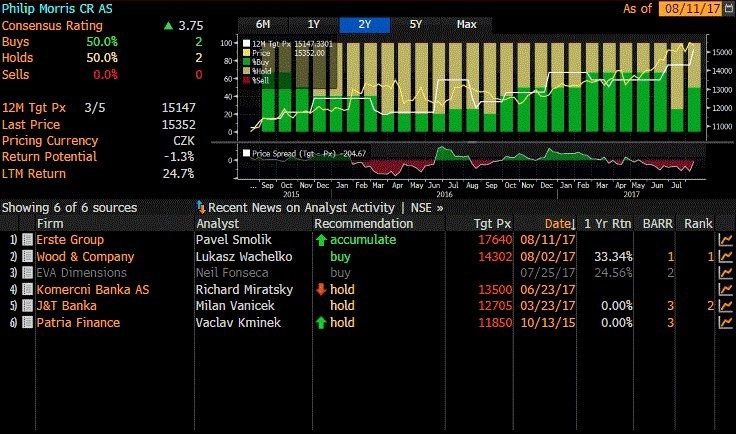This screenshot has width=736, height=434.
Task: Toggle the 12M Tgt Px legend series
Action: click(246, 44)
